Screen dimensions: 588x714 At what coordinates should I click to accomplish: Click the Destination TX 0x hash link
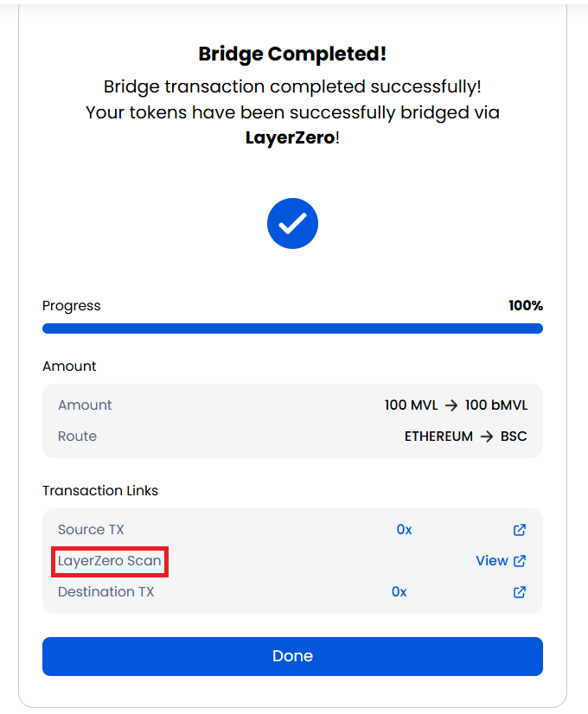pyautogui.click(x=399, y=592)
